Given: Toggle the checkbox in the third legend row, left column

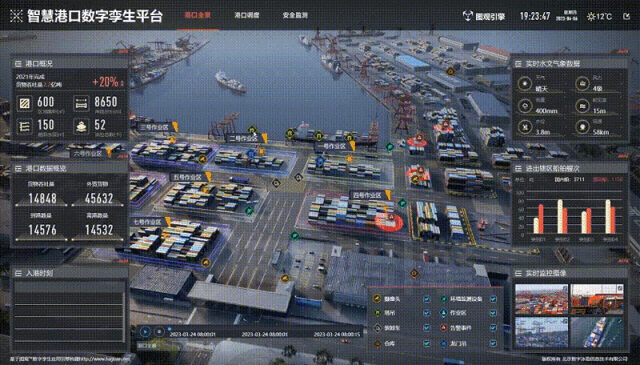Looking at the screenshot, I should (x=427, y=328).
